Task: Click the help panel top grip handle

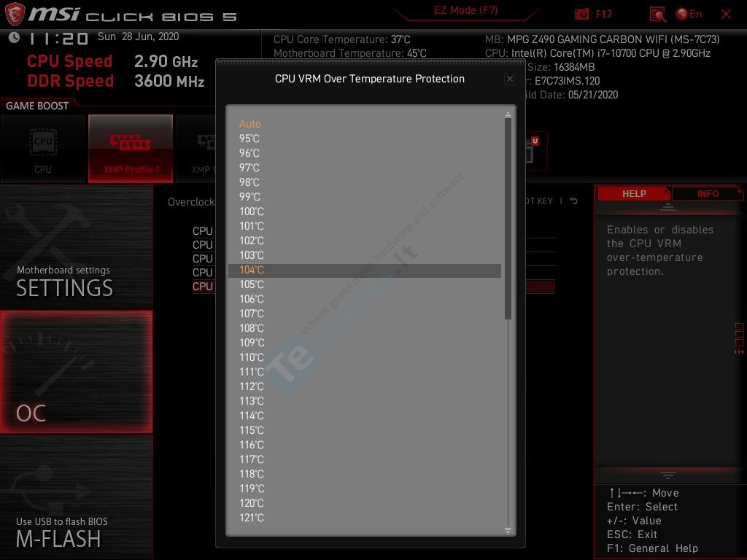Action: coord(668,208)
